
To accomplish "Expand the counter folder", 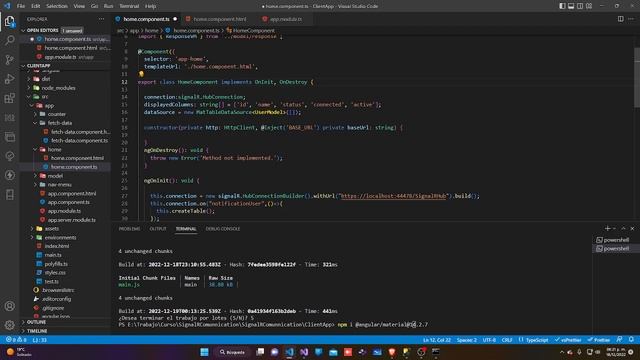I will point(35,114).
